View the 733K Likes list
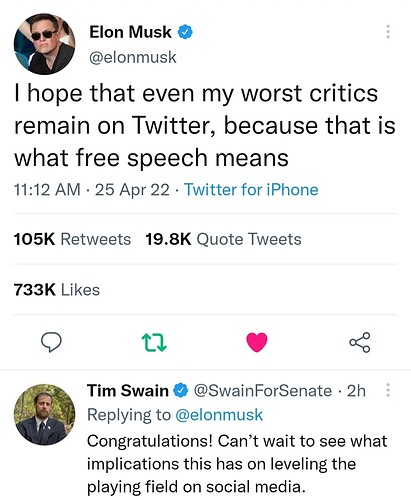 tap(57, 290)
